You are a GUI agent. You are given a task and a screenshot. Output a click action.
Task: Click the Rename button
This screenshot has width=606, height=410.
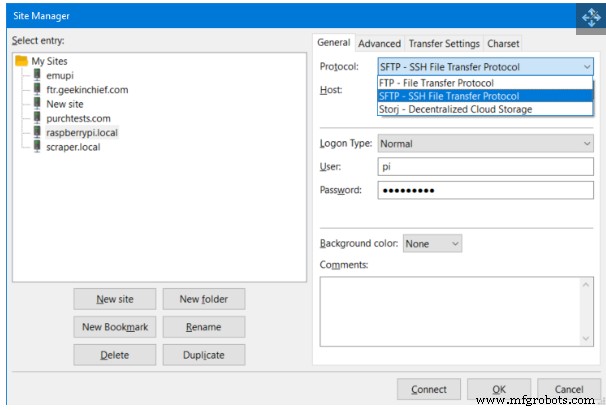(204, 327)
